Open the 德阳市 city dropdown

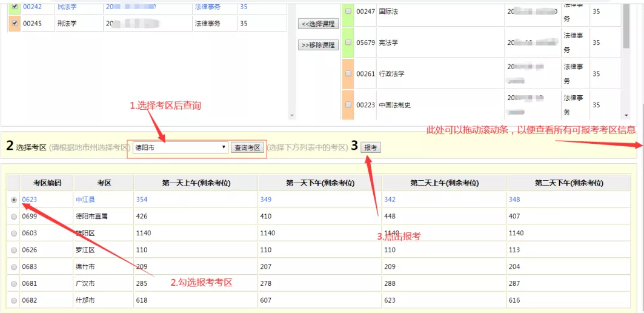tap(181, 147)
